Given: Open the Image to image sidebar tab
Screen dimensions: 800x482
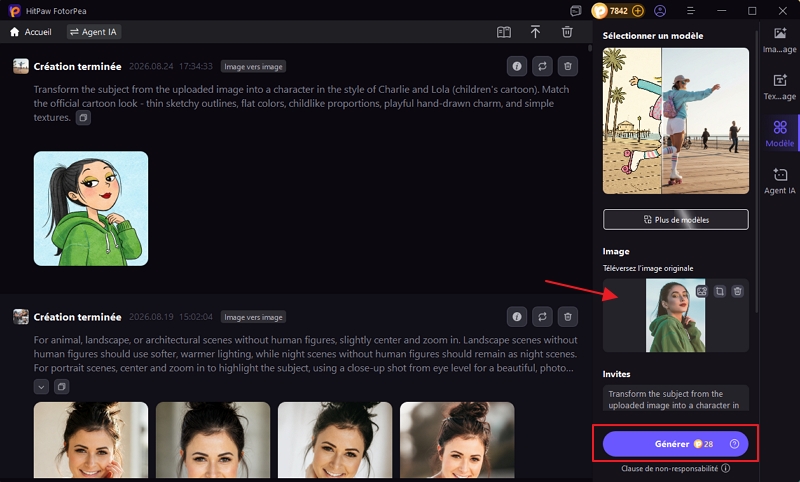Looking at the screenshot, I should pyautogui.click(x=780, y=40).
